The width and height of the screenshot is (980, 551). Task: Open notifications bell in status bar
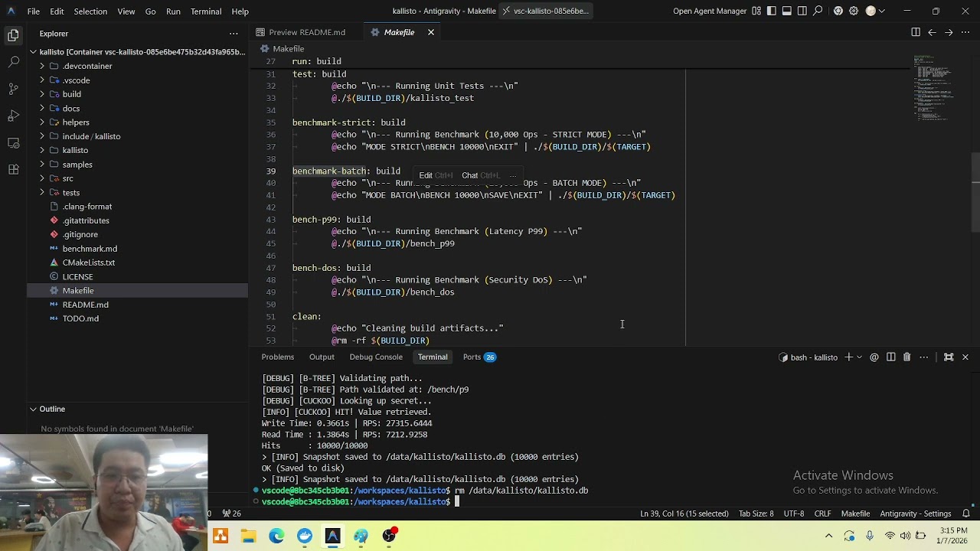(x=967, y=514)
